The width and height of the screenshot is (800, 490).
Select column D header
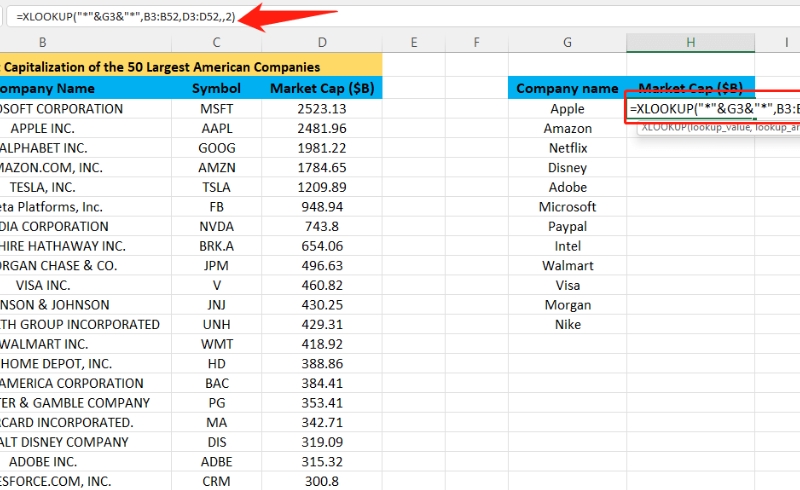[x=322, y=42]
